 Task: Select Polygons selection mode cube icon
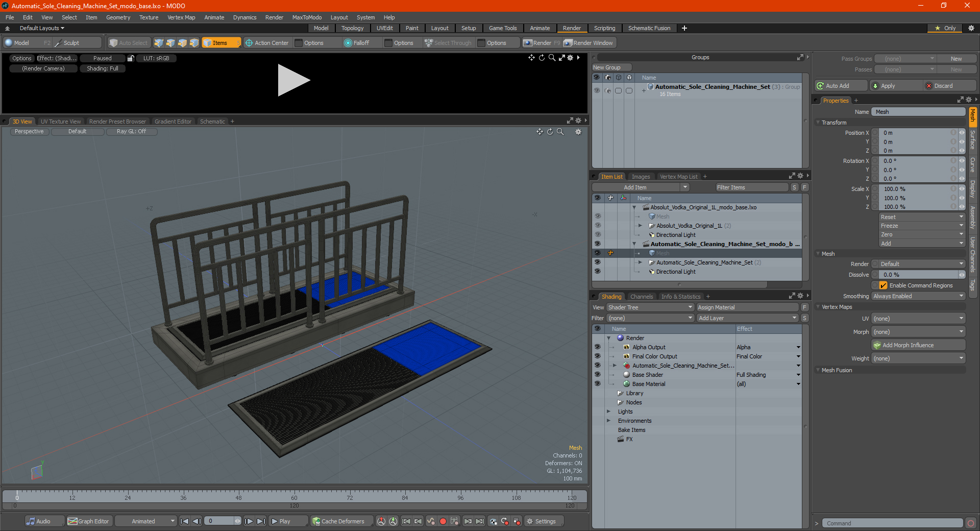point(182,43)
